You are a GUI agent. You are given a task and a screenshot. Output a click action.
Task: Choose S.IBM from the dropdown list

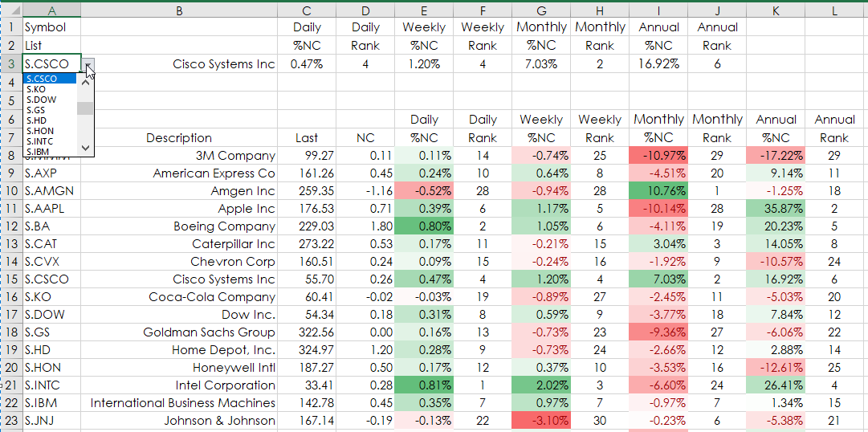coord(50,151)
